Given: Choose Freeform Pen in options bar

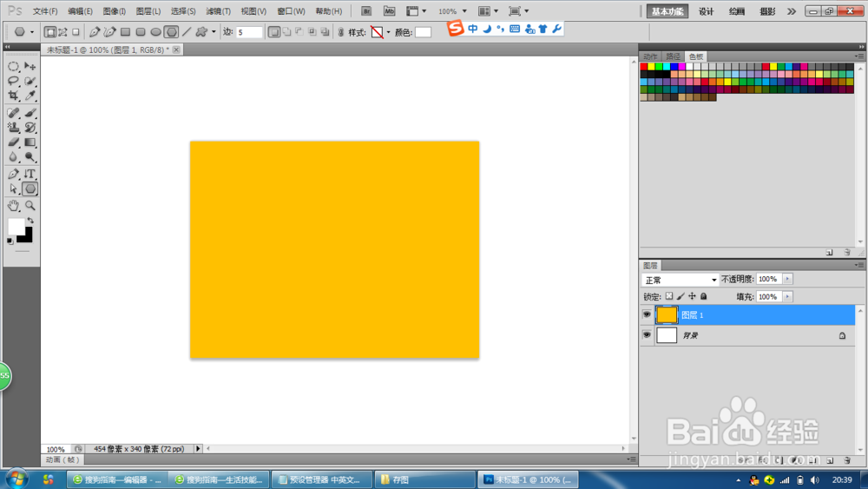Looking at the screenshot, I should pyautogui.click(x=109, y=32).
